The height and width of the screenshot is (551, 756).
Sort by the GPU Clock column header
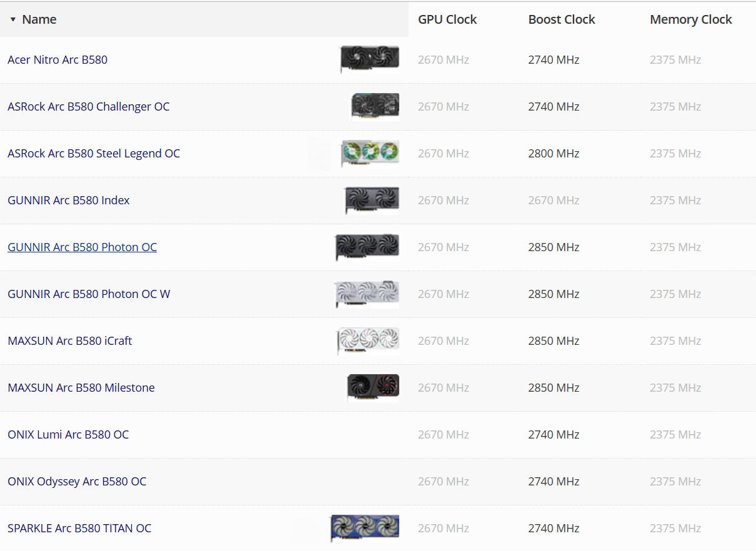point(447,19)
